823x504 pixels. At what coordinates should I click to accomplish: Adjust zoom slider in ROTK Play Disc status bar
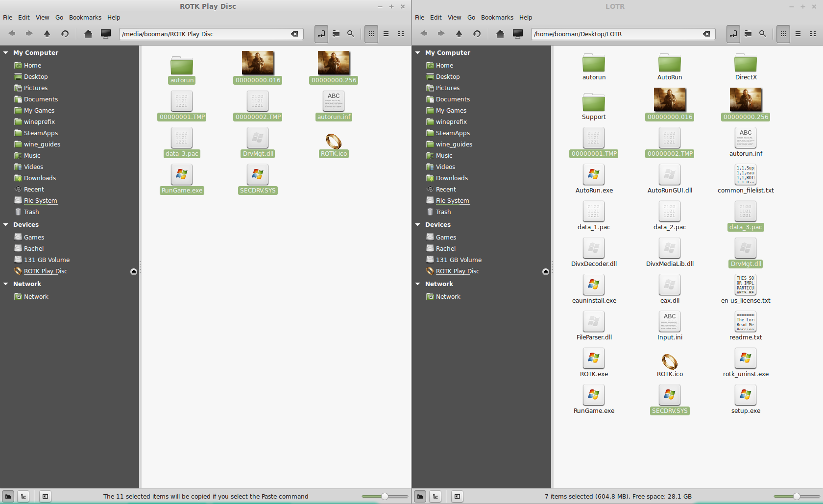pos(385,496)
